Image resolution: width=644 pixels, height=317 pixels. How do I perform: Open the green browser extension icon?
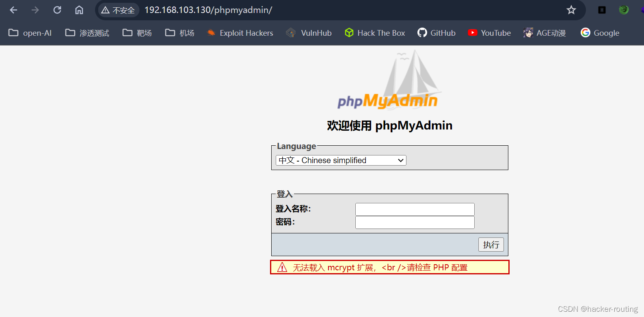(624, 10)
